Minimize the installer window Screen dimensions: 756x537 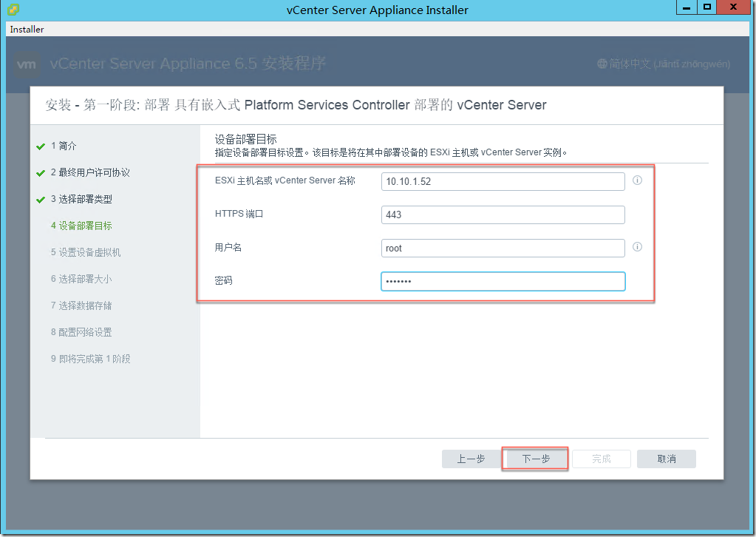(687, 7)
